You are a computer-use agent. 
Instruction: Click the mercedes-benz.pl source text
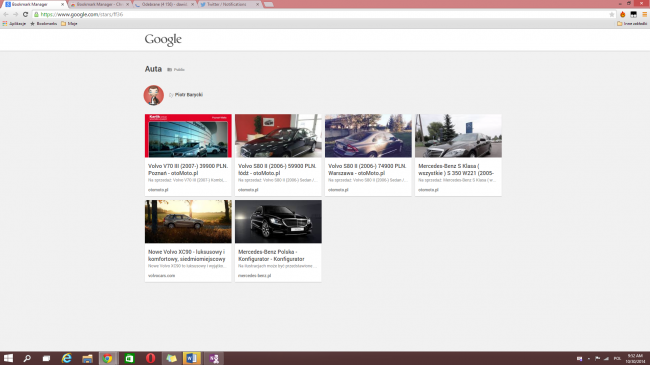point(254,275)
